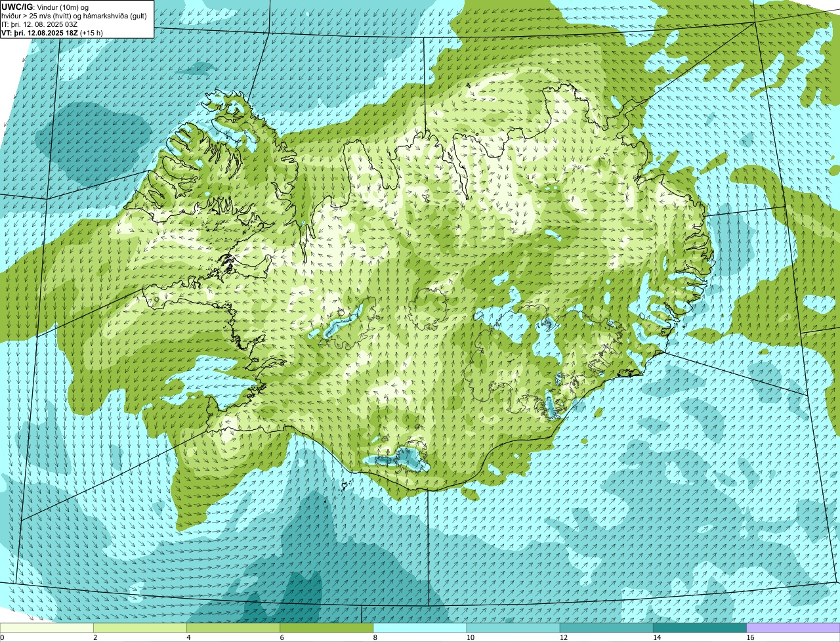Click the initial time 'IT: þri. 12. 08. 2025 03Z'
This screenshot has width=840, height=642.
[x=39, y=24]
